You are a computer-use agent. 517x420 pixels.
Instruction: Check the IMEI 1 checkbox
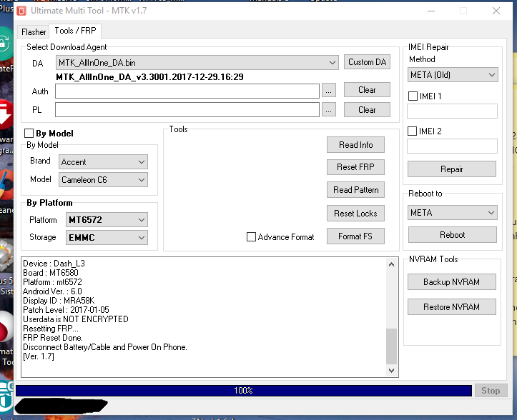click(x=413, y=96)
